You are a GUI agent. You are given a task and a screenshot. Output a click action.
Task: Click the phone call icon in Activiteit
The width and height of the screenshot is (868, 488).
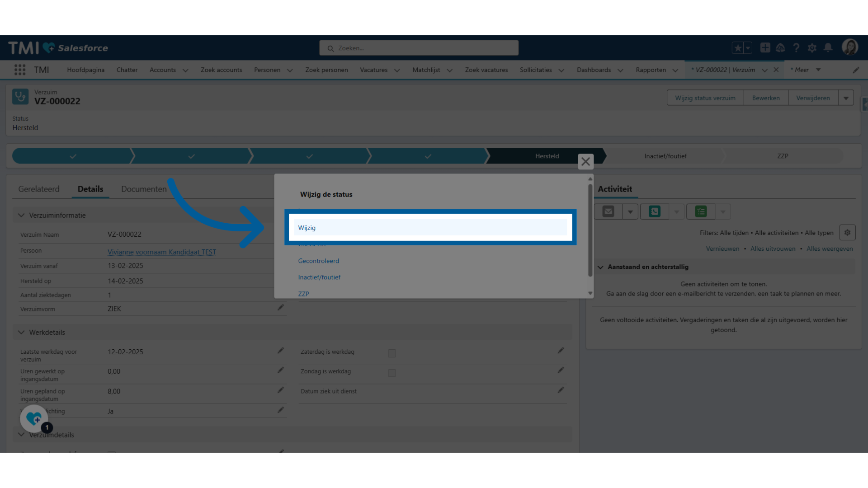click(655, 211)
